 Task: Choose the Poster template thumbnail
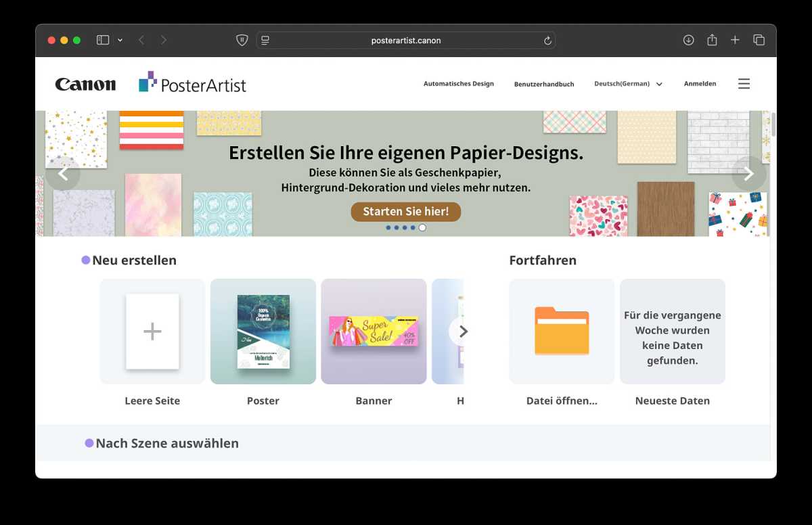point(263,332)
